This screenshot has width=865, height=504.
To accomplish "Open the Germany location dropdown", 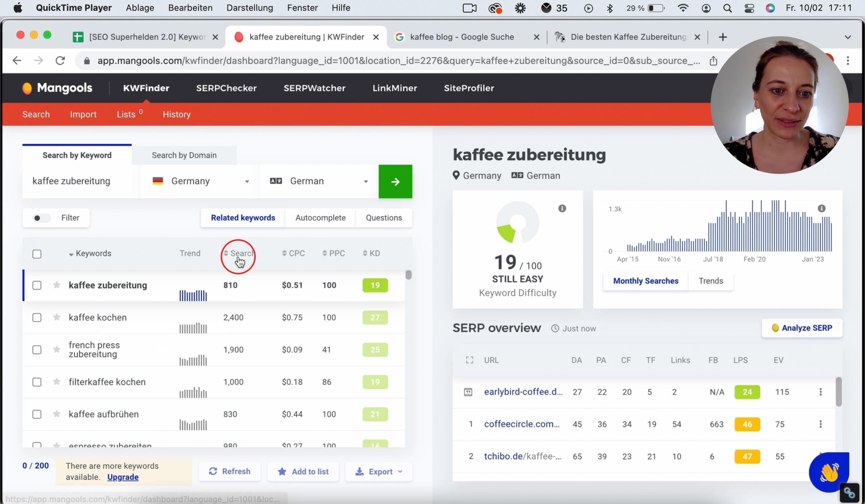I will (201, 181).
